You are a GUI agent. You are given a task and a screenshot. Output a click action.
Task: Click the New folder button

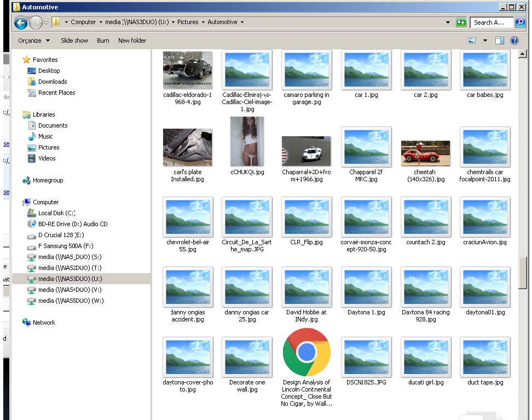point(132,41)
